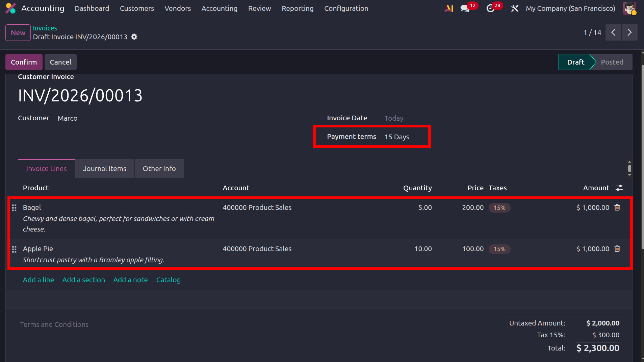Edit the Bagel quantity 5.00
The image size is (644, 362).
point(425,208)
